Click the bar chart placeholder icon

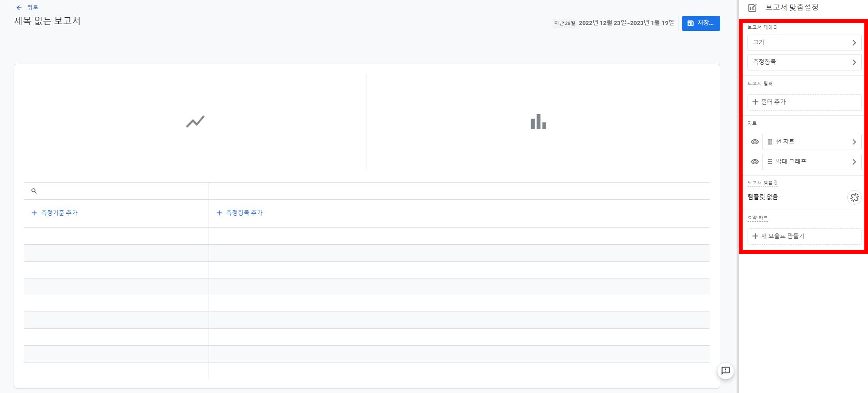tap(538, 122)
